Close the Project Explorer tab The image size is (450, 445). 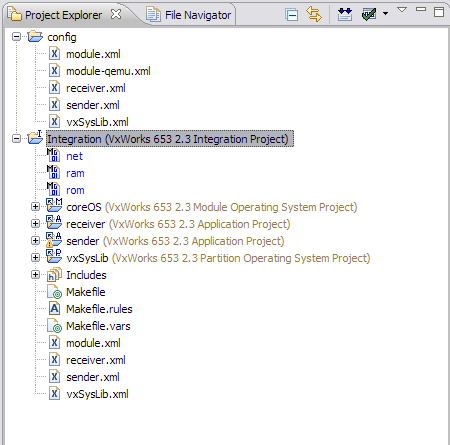pos(116,14)
